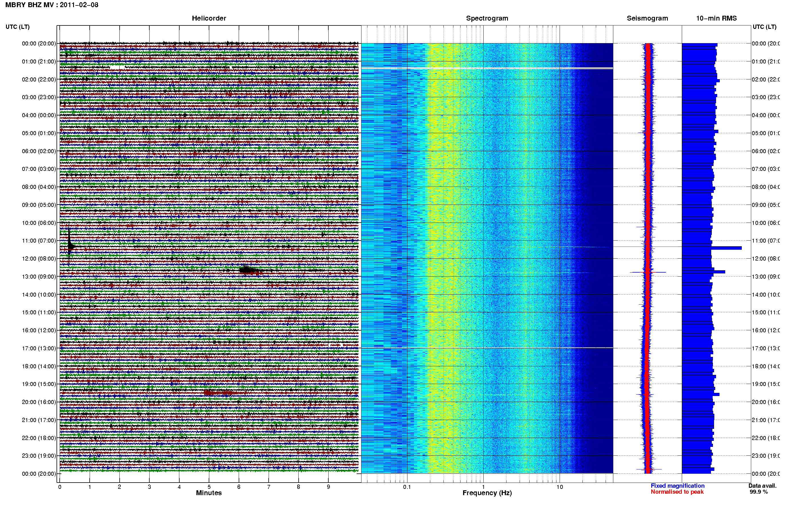Screen dimensions: 812x508
Task: Click the left '00:00 (20:00)' top time label
Action: [39, 43]
